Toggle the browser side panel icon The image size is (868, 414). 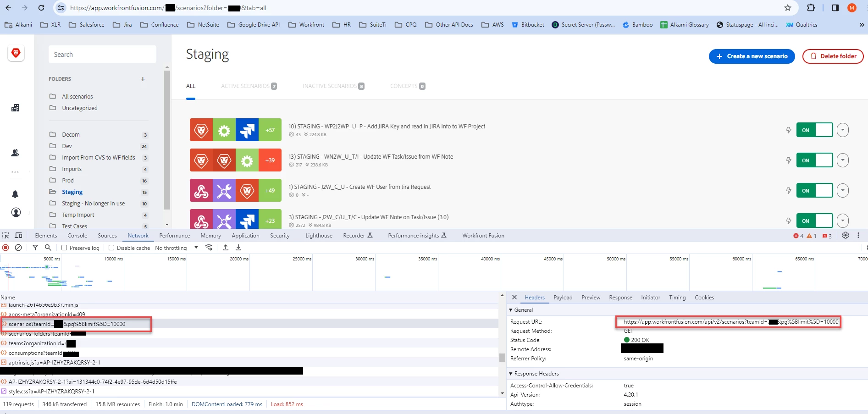click(835, 8)
